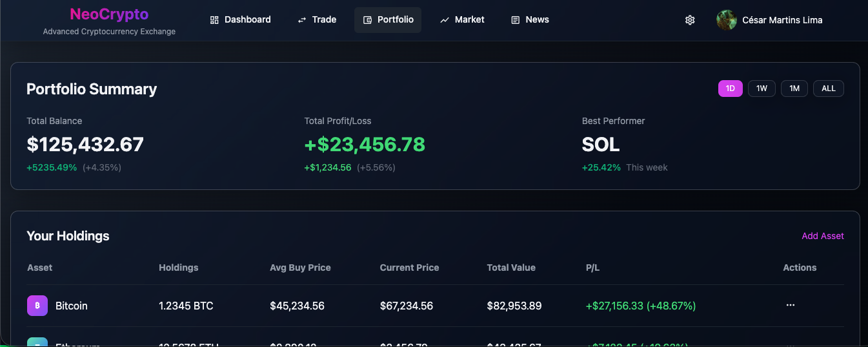
Task: Go to the Dashboard tab
Action: [x=247, y=20]
